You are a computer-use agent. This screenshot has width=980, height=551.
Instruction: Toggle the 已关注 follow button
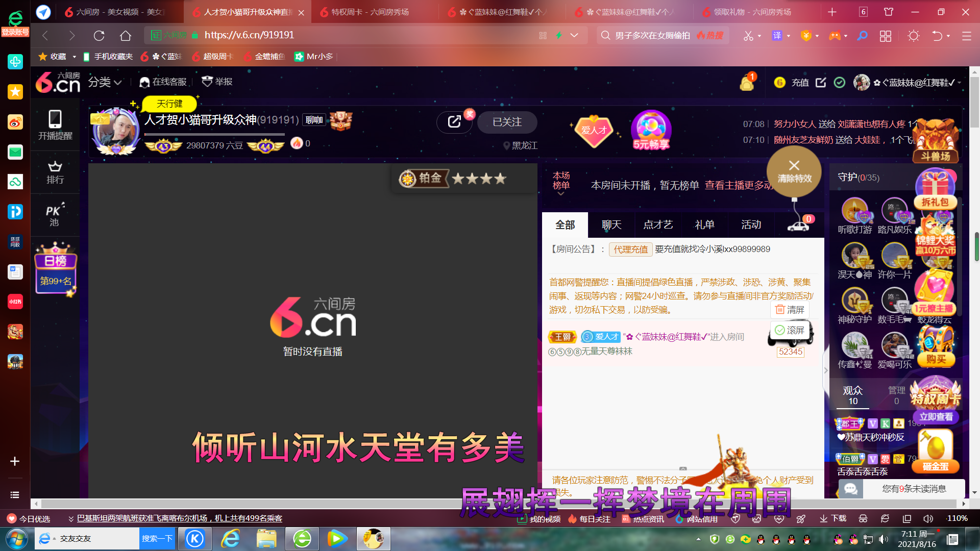pos(507,122)
